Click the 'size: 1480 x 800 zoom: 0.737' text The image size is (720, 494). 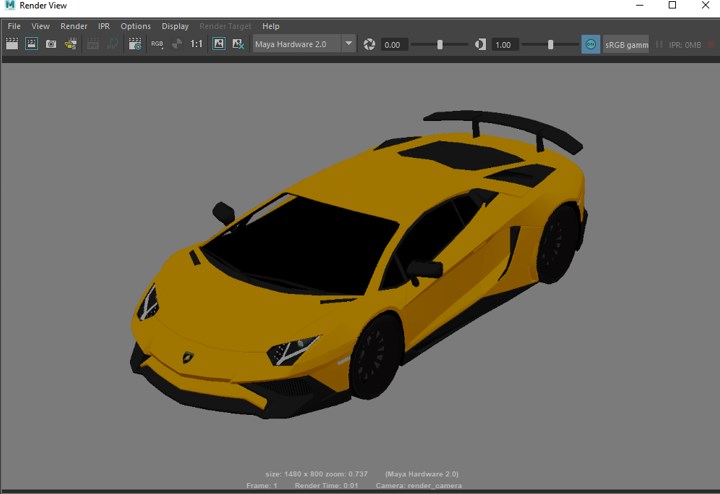(x=316, y=474)
